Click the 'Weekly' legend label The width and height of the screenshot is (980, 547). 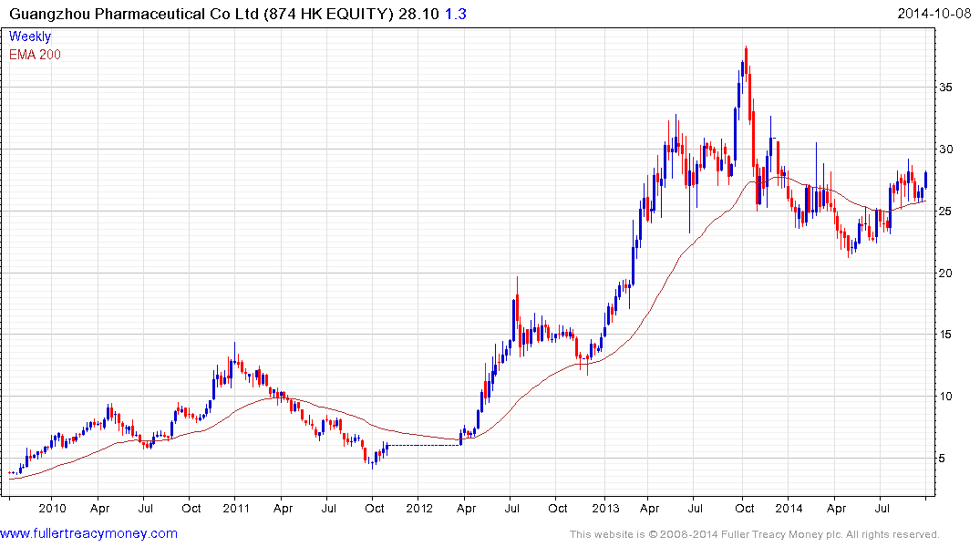tap(30, 36)
